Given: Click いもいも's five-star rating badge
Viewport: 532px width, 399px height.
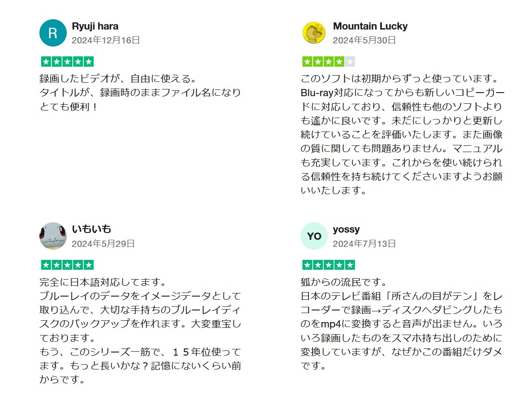Looking at the screenshot, I should point(67,265).
